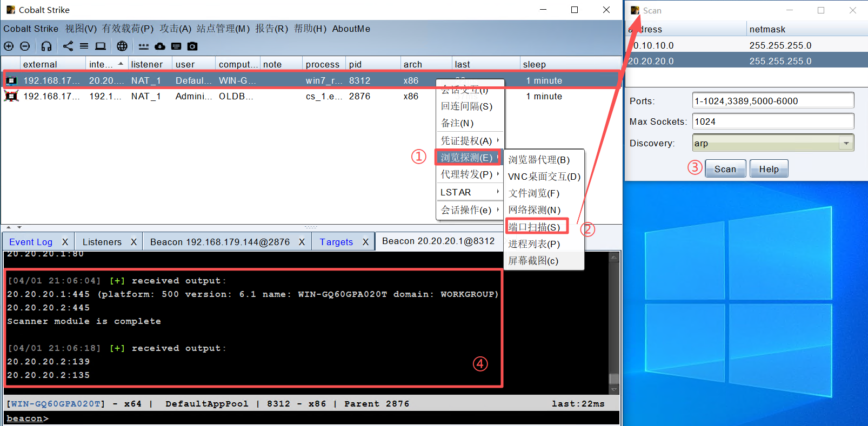868x426 pixels.
Task: Open screenshots view via camera icon
Action: coord(192,46)
